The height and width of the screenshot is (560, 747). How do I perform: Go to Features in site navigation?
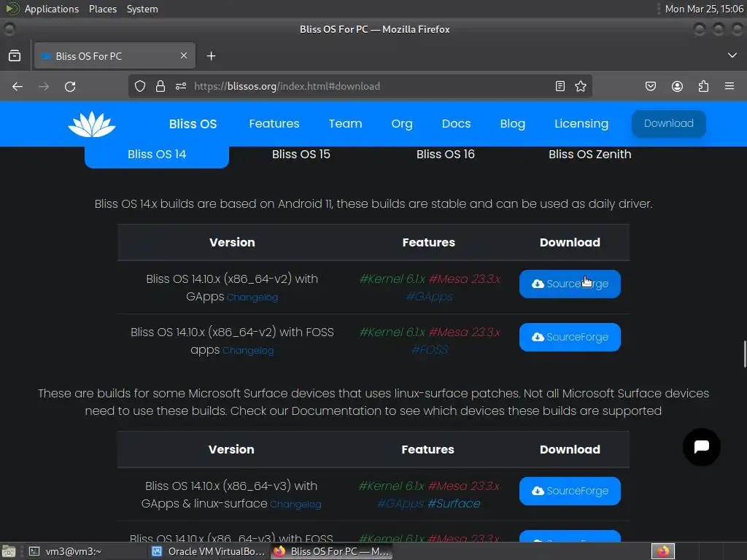tap(274, 124)
